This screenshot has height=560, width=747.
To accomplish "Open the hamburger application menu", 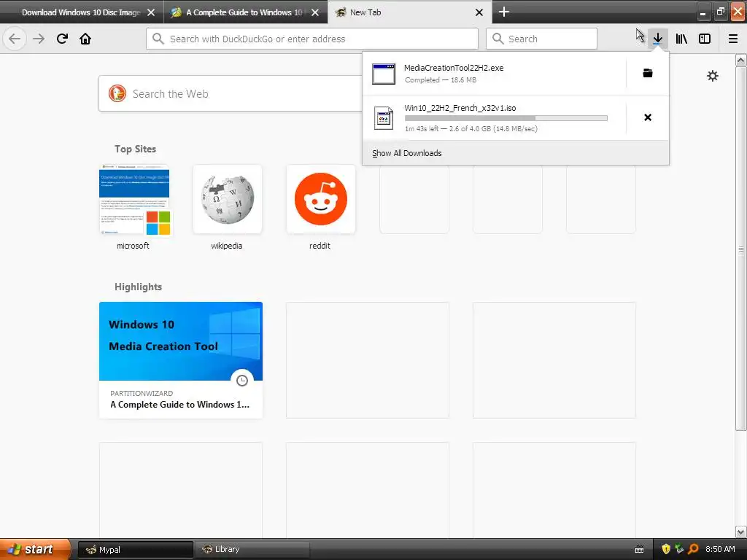I will 733,39.
